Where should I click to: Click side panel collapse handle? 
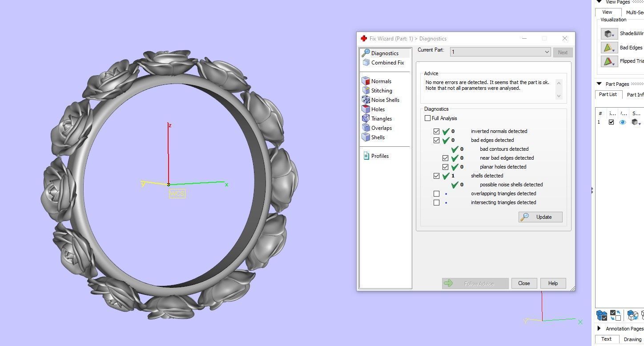tap(592, 190)
